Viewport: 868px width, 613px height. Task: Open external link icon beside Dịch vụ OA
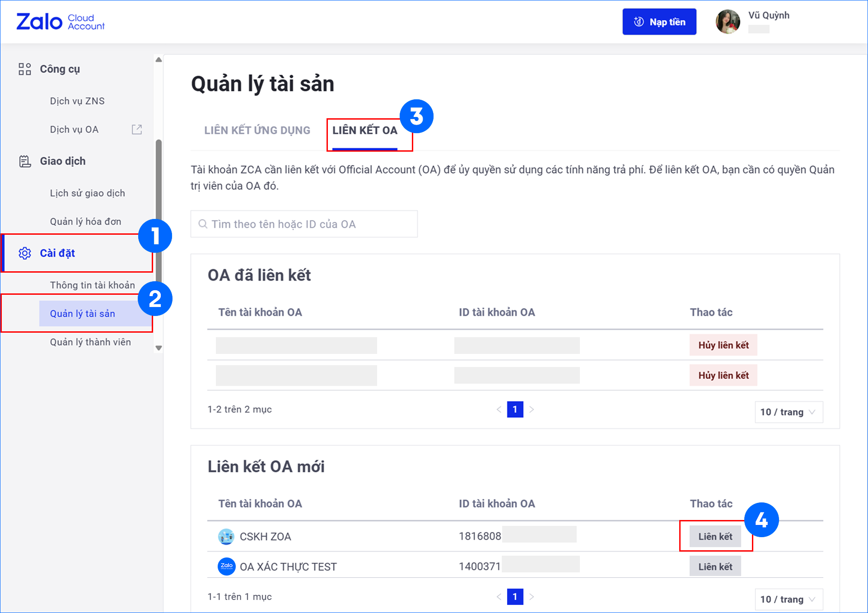136,130
